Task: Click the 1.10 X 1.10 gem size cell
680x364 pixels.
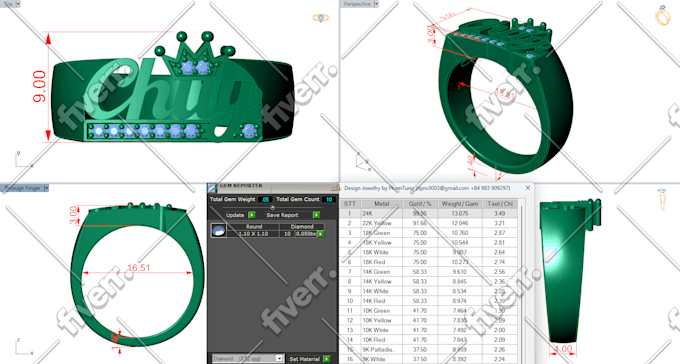Action: point(253,234)
